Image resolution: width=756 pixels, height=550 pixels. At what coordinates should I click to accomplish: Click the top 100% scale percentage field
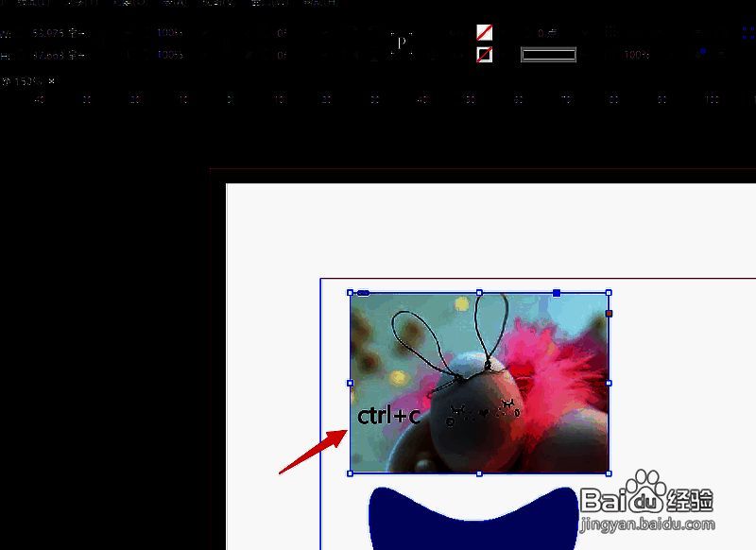point(170,33)
